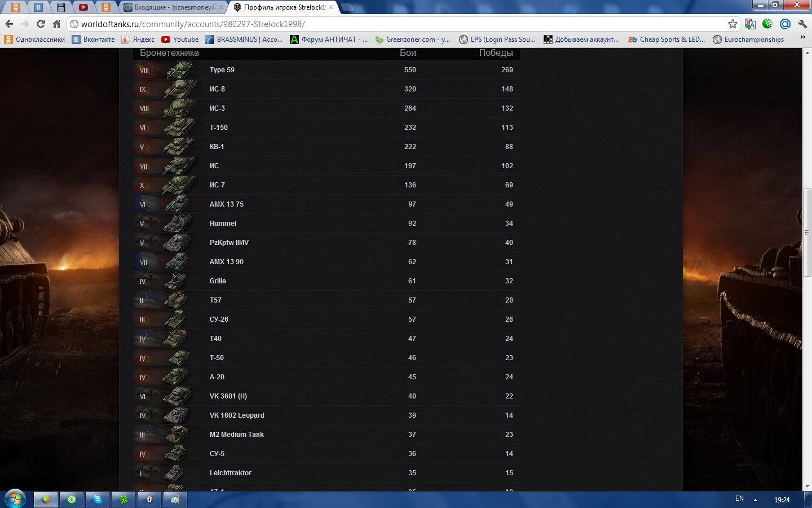Image resolution: width=812 pixels, height=508 pixels.
Task: Click the scrollbar down arrow
Action: 807,486
